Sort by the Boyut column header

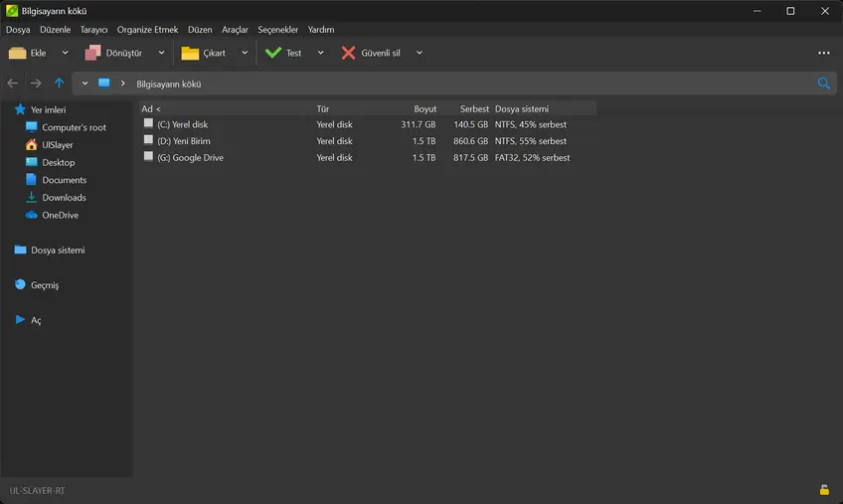click(424, 108)
